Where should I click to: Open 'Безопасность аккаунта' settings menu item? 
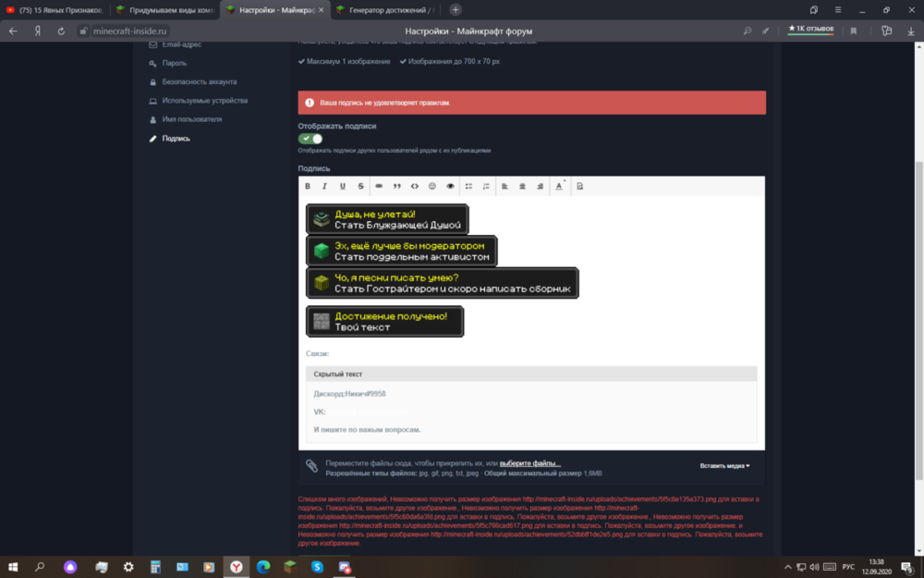coord(200,82)
